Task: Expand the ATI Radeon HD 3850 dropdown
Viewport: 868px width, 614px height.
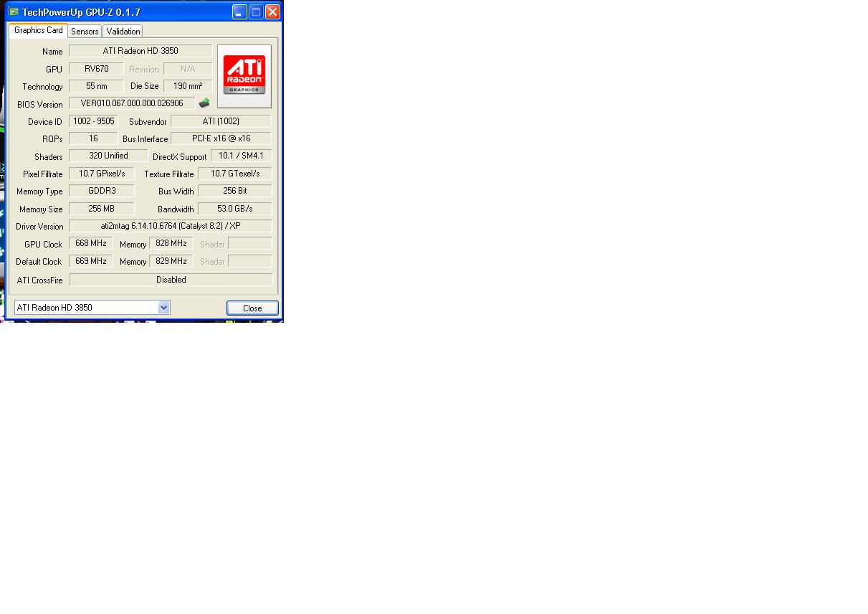Action: click(164, 308)
